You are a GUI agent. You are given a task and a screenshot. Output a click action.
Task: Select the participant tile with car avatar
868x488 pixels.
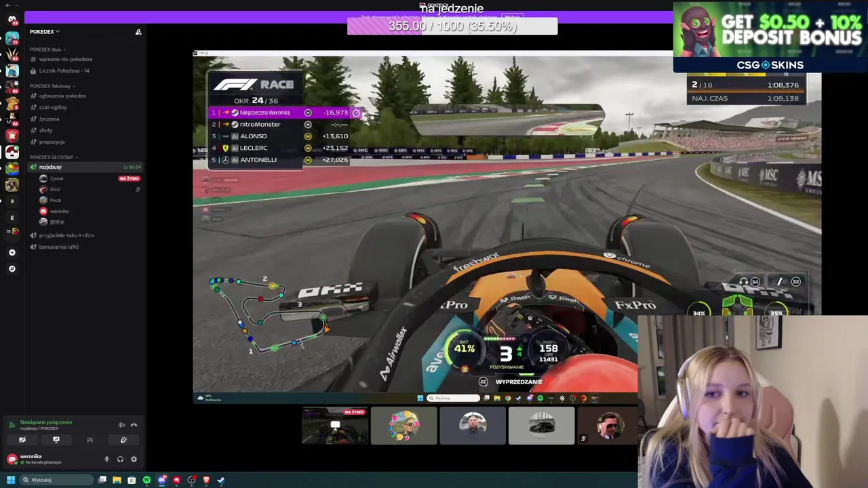click(541, 426)
